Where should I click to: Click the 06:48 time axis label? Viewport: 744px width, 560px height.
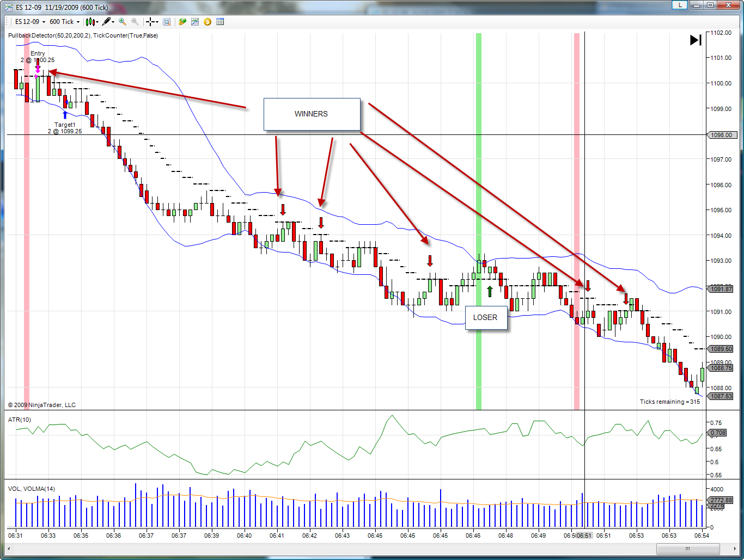point(506,536)
